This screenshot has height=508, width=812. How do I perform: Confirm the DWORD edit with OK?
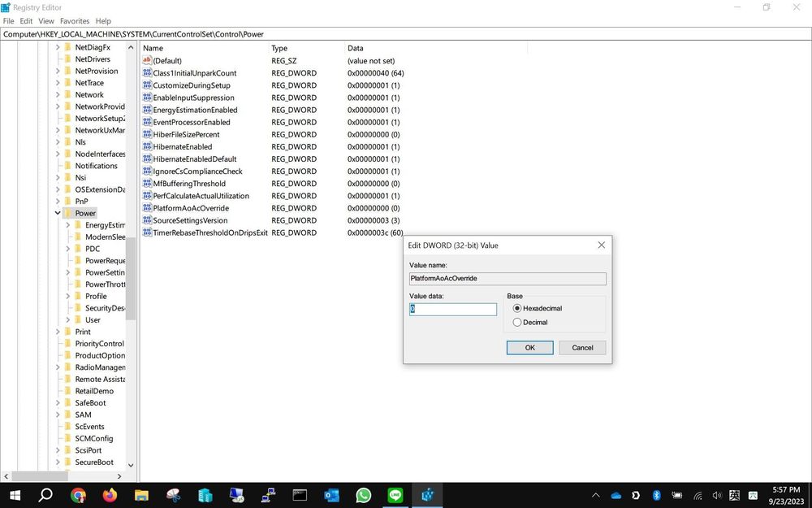(529, 348)
